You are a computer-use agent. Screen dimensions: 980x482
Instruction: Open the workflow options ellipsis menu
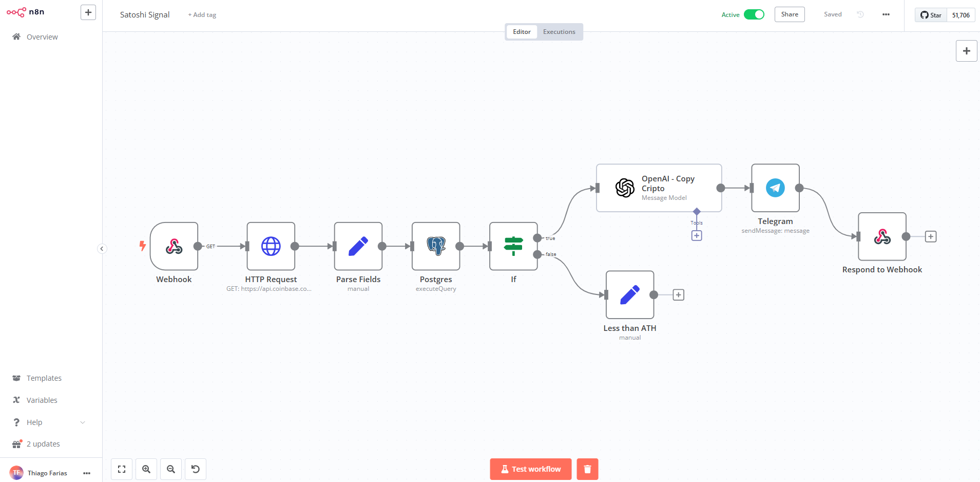click(x=886, y=14)
